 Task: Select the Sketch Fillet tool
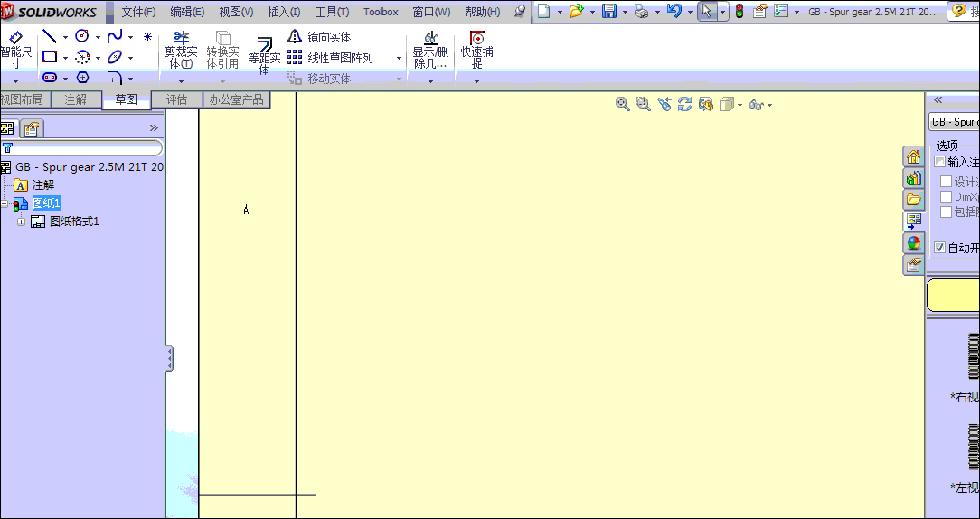coord(115,78)
